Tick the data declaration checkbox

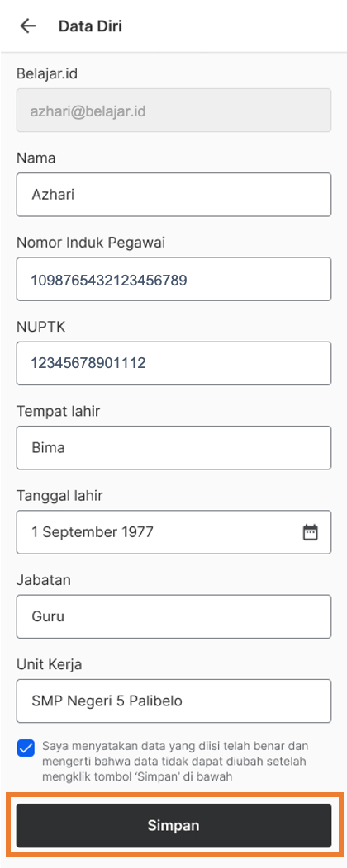[x=26, y=748]
